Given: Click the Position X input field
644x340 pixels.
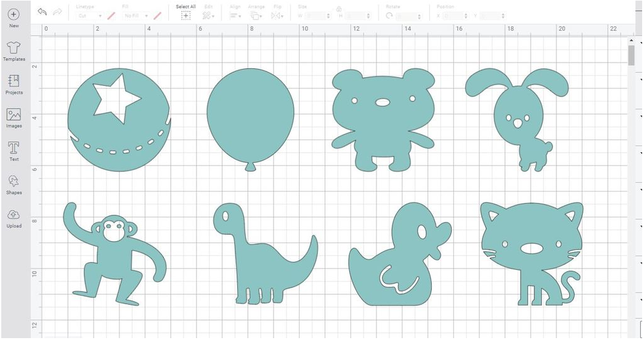Looking at the screenshot, I should 452,16.
